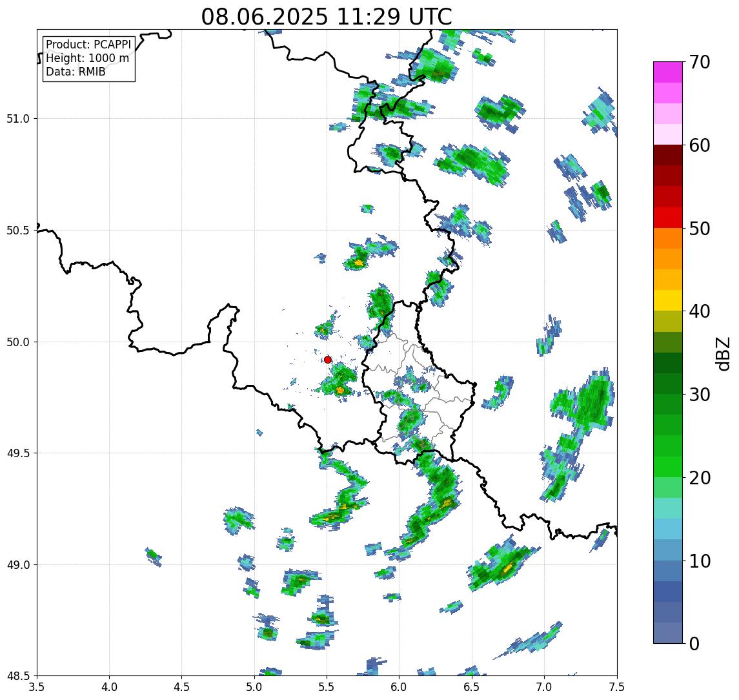This screenshot has height=700, width=739.
Task: Click the colorbar tick label 40
Action: click(700, 311)
